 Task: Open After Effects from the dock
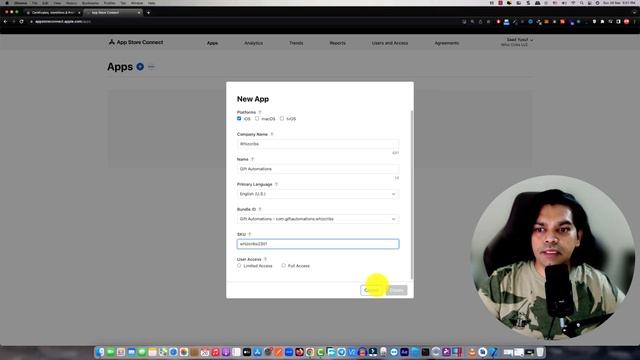pyautogui.click(x=404, y=352)
